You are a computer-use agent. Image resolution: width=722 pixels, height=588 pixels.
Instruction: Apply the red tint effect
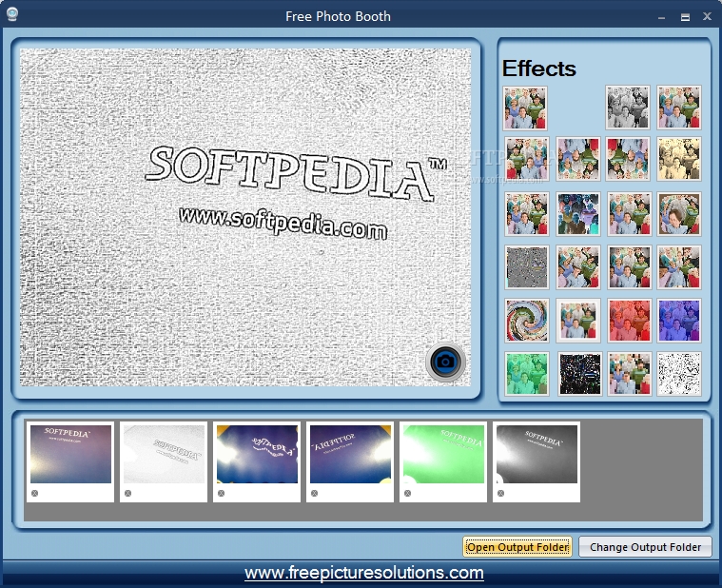pos(629,321)
